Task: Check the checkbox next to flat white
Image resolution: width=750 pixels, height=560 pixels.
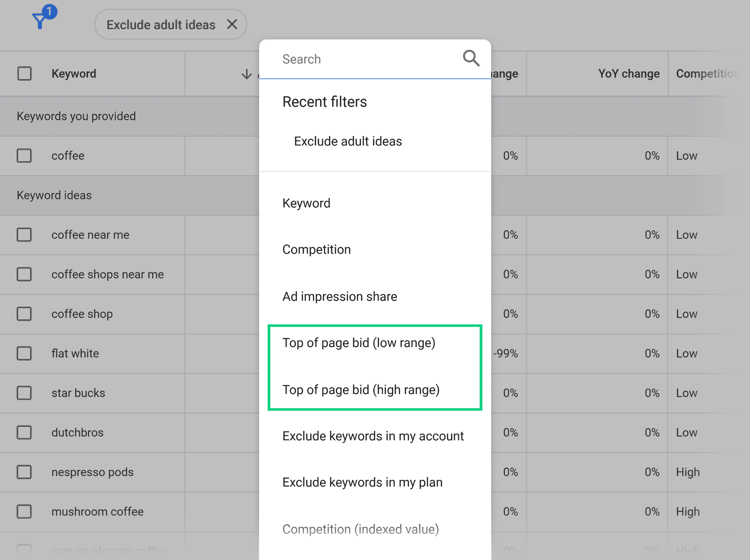Action: pos(24,353)
